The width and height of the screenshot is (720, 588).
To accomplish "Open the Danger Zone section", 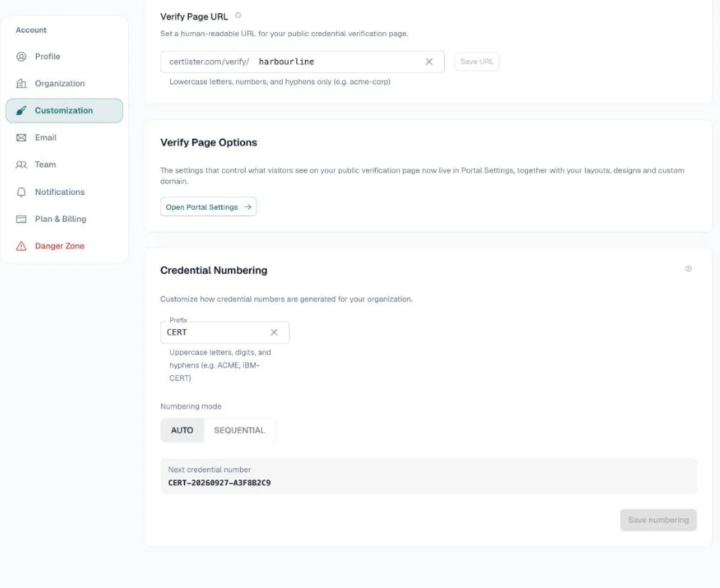I will 64,246.
